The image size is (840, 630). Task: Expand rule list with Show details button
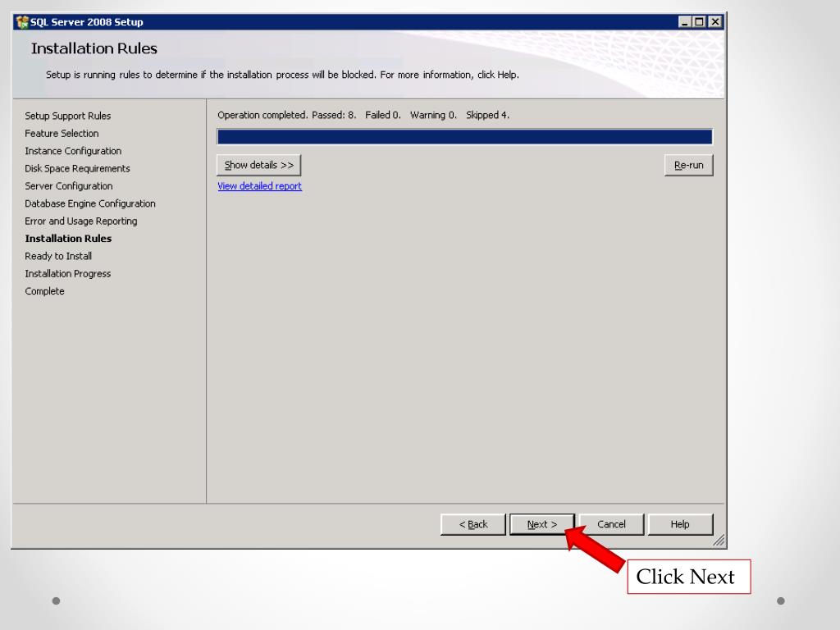point(258,165)
